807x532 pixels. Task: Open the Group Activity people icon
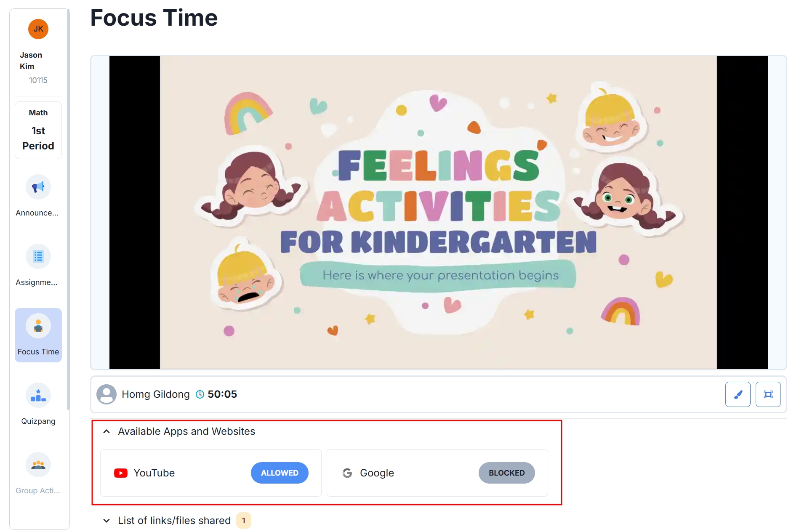pyautogui.click(x=38, y=465)
